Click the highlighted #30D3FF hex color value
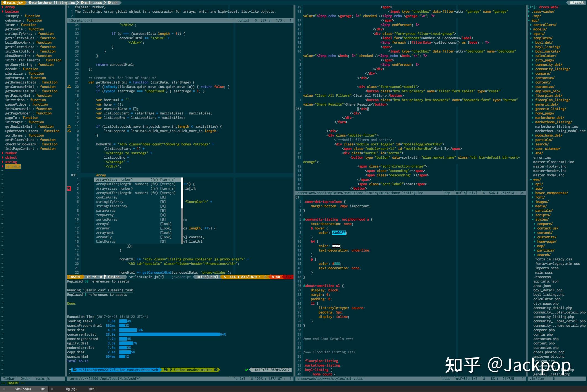This screenshot has height=392, width=587. pyautogui.click(x=338, y=233)
